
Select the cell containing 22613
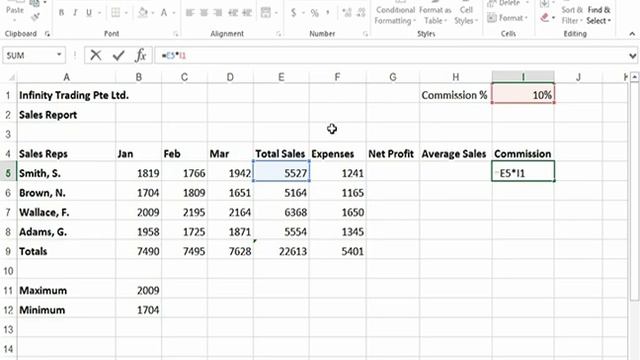tap(281, 251)
